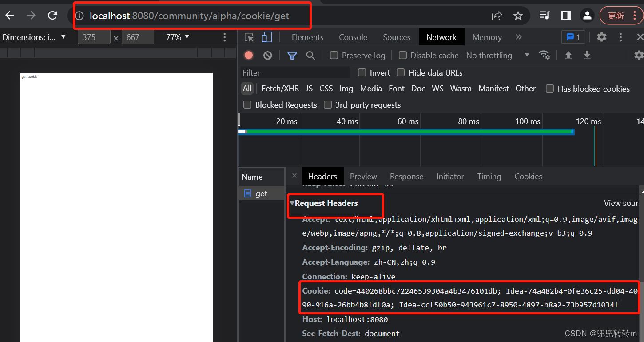Click the address bar URL
This screenshot has height=342, width=644.
click(x=189, y=16)
